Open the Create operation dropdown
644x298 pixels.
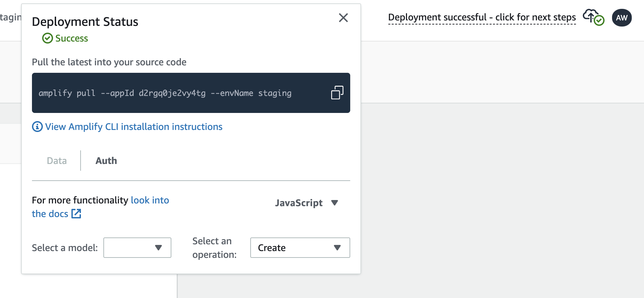(x=300, y=248)
